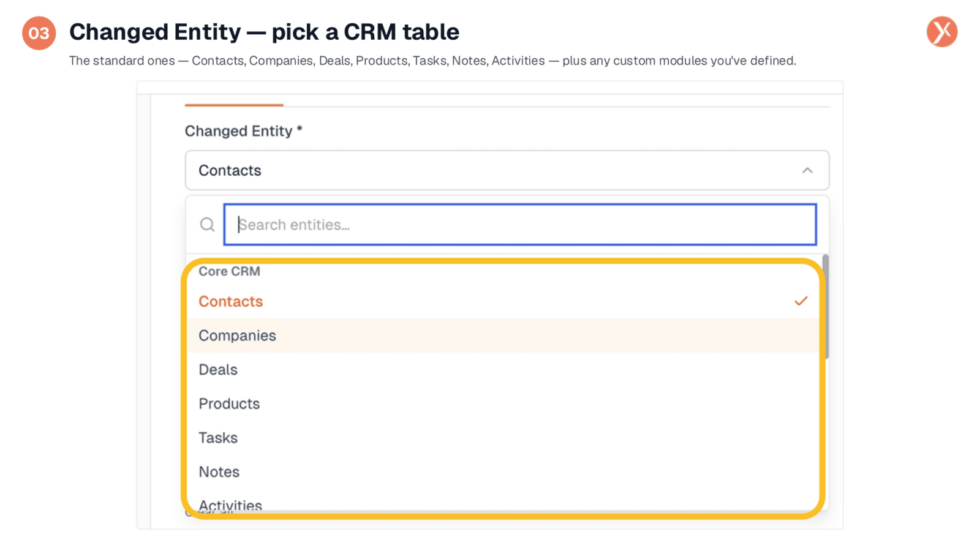Click the Changed Entity field label
Image resolution: width=980 pixels, height=551 pixels.
tap(244, 131)
